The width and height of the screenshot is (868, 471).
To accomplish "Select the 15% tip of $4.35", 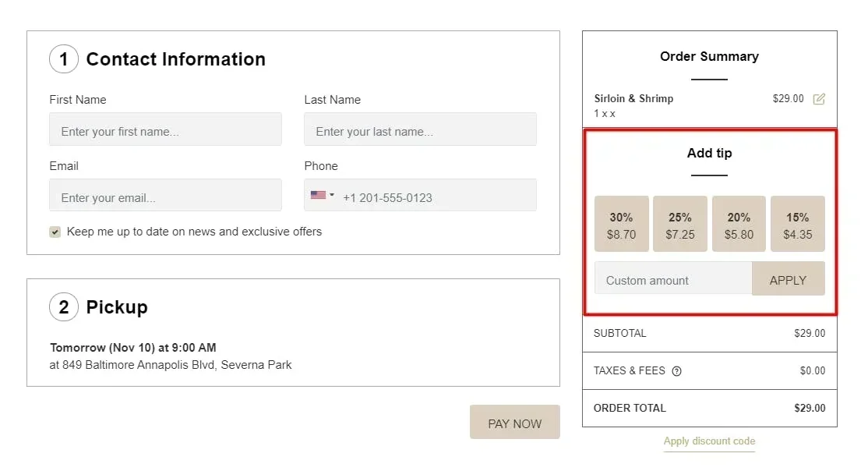I will [x=798, y=224].
